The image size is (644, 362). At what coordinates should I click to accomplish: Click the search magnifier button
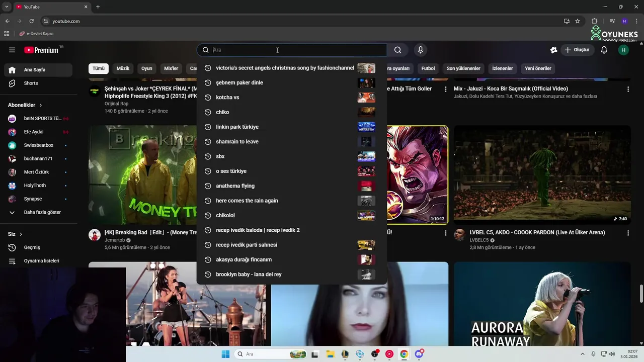pos(398,50)
